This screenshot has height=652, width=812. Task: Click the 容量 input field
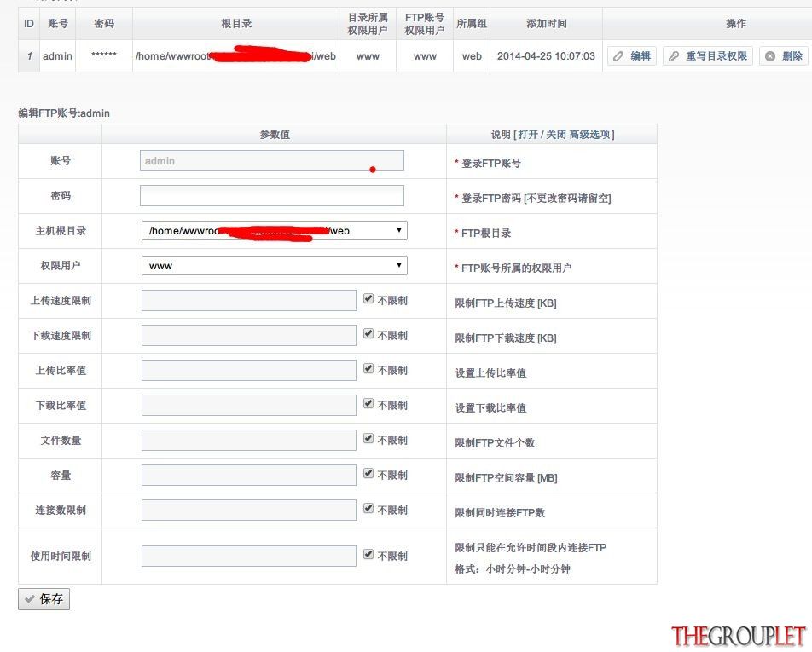tap(249, 475)
